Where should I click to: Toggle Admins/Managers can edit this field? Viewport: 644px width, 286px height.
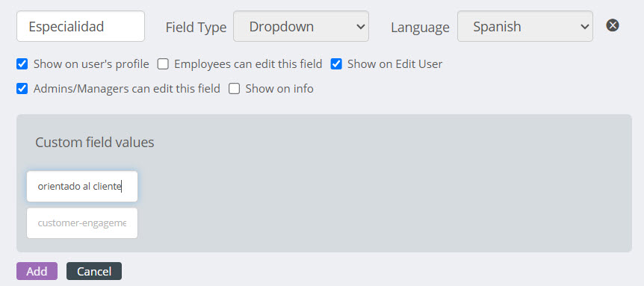pyautogui.click(x=22, y=89)
